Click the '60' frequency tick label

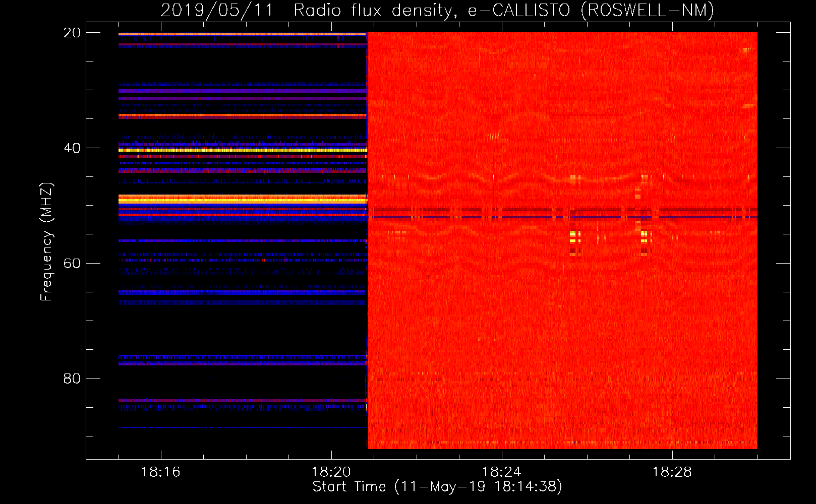click(x=72, y=264)
